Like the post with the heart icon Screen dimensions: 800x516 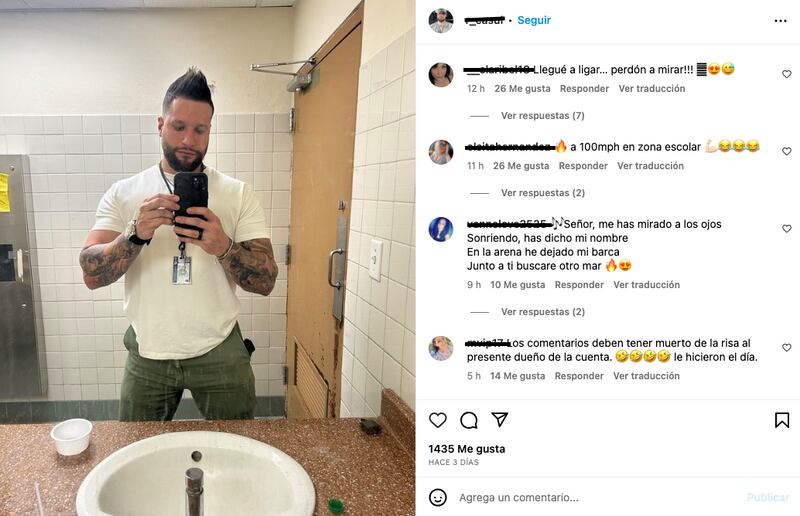coord(438,420)
